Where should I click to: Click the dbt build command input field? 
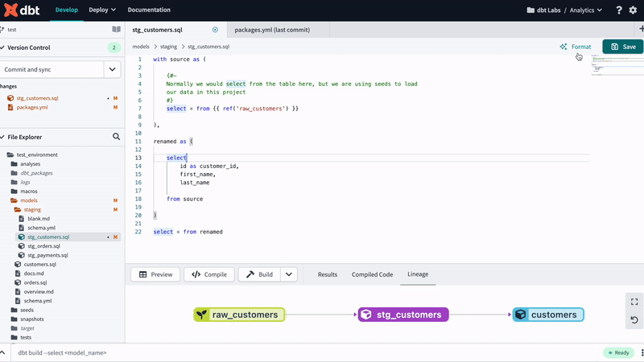(x=242, y=352)
